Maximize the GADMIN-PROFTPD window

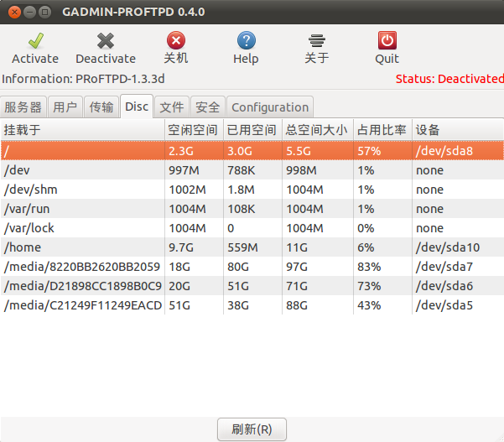(44, 13)
